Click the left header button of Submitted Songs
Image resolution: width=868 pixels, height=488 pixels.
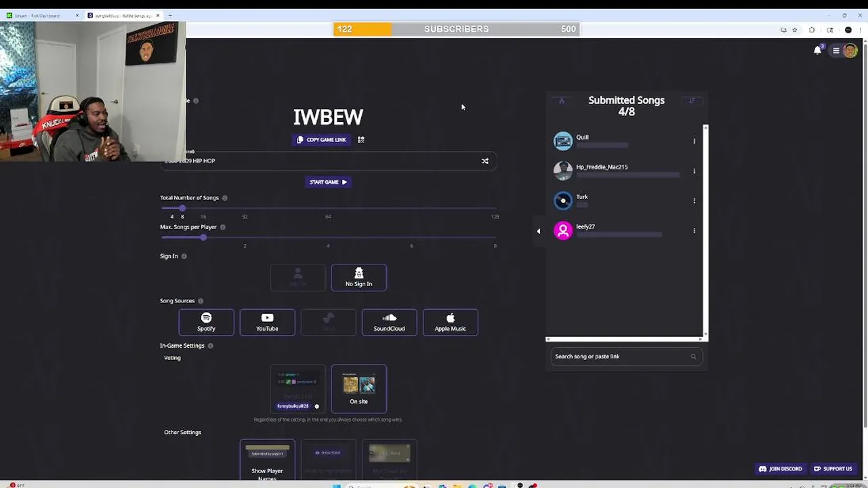(561, 100)
